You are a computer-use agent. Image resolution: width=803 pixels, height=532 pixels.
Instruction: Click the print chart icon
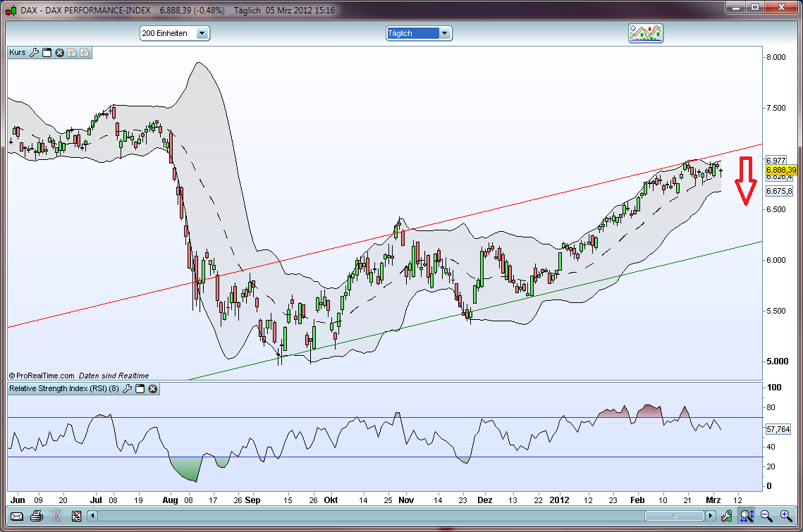pyautogui.click(x=36, y=516)
